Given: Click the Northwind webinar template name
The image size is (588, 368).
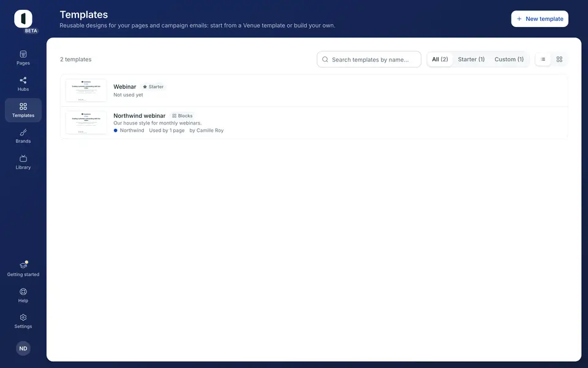Looking at the screenshot, I should coord(140,116).
